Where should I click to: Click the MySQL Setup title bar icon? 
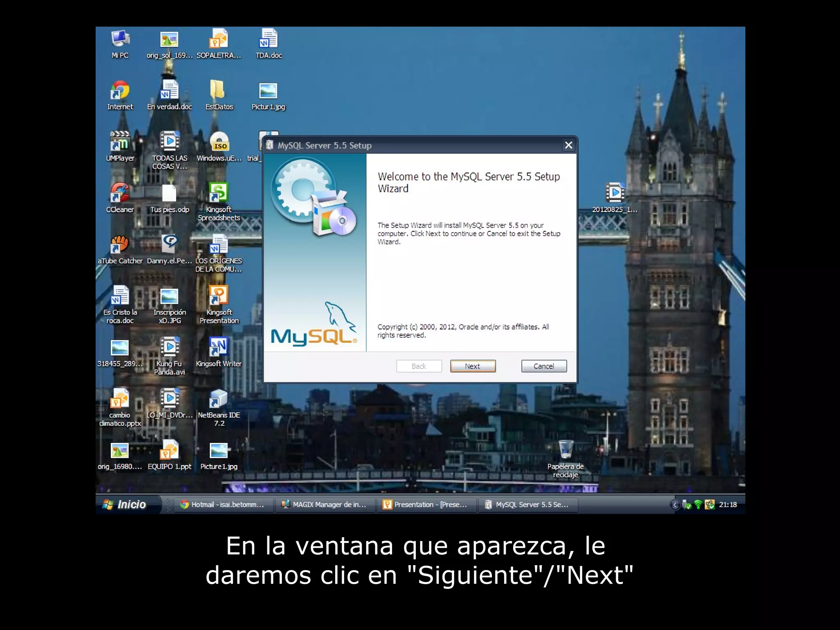click(x=269, y=145)
